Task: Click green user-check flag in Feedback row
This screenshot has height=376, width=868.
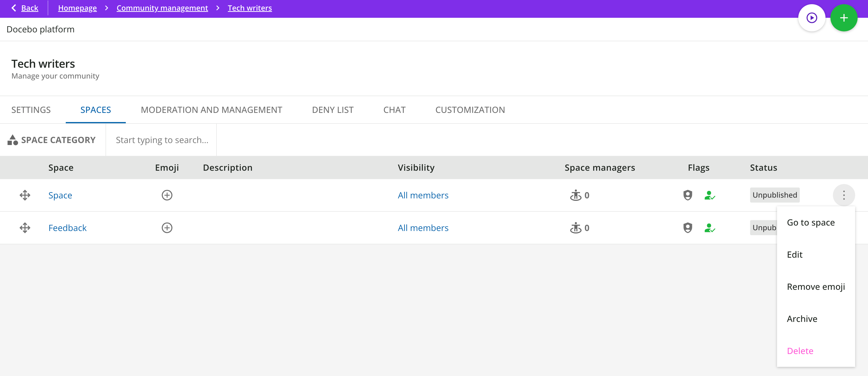Action: [x=709, y=228]
